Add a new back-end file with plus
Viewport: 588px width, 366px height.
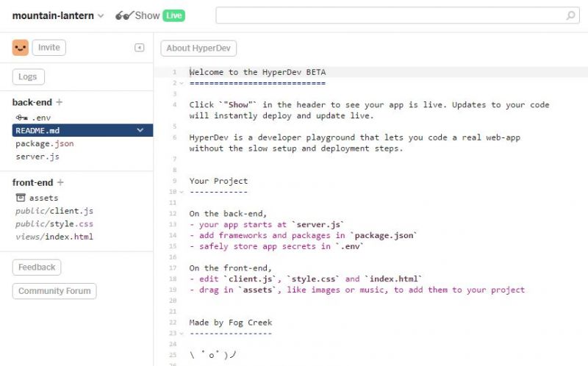[60, 102]
